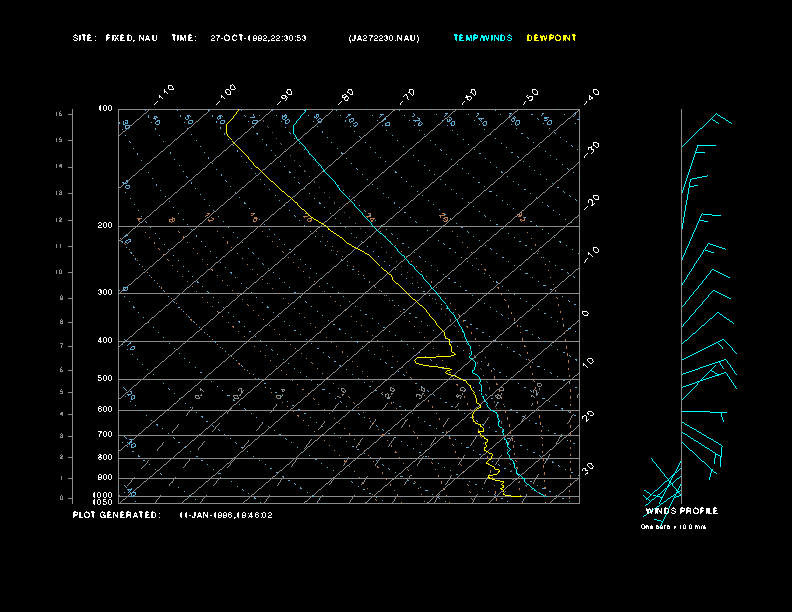Select the 200 pressure level label
Image resolution: width=792 pixels, height=612 pixels.
point(105,226)
